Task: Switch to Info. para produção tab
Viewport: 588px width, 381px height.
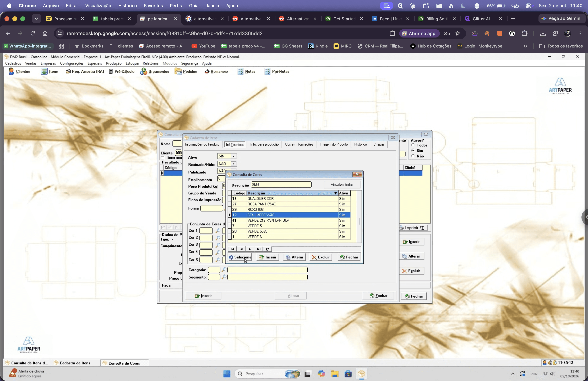Action: click(264, 144)
